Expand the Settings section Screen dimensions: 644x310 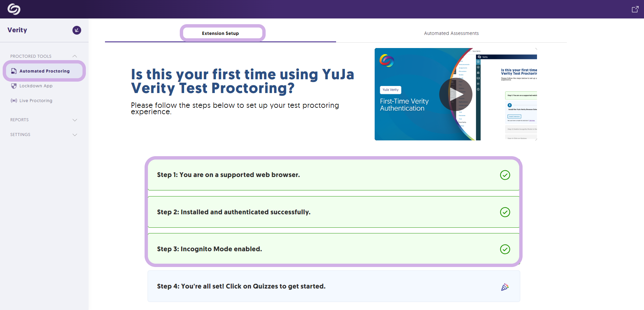coord(75,135)
